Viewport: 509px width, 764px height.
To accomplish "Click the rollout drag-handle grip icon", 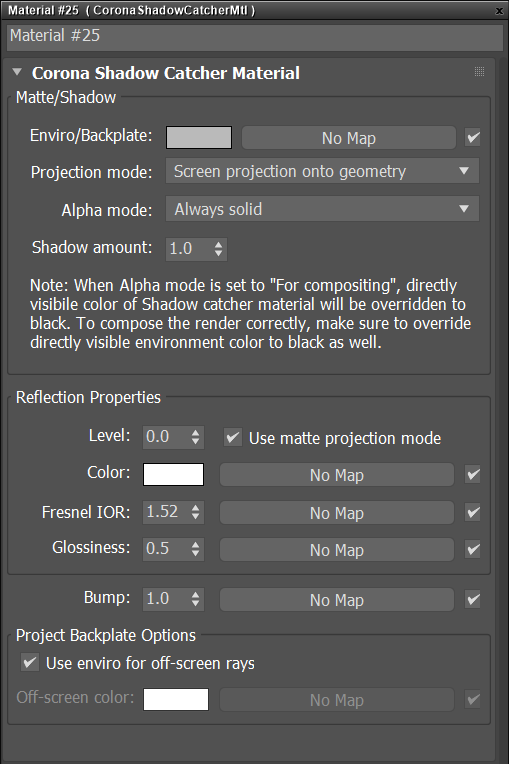I will (x=479, y=72).
